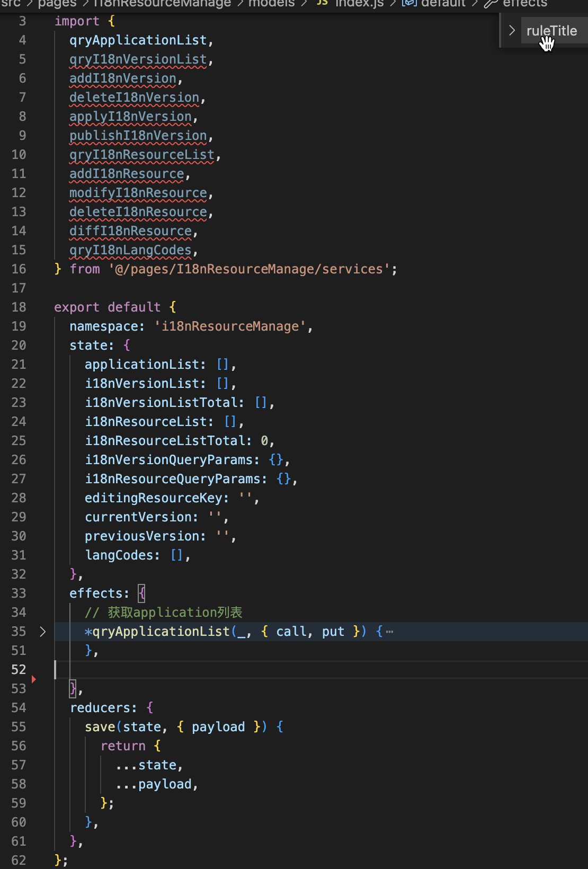Unfold line 35 using the gutter chevron

pos(43,632)
